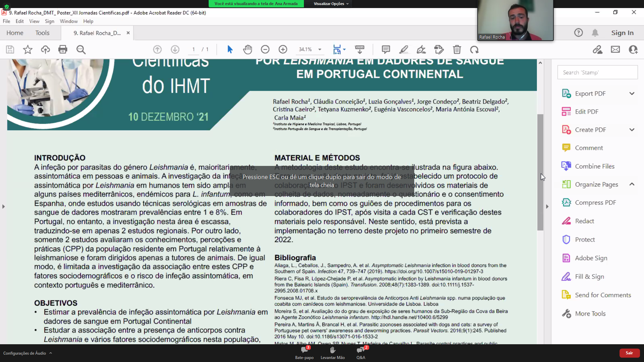Open Visualizar Opções dropdown
The height and width of the screenshot is (362, 644).
point(331,4)
